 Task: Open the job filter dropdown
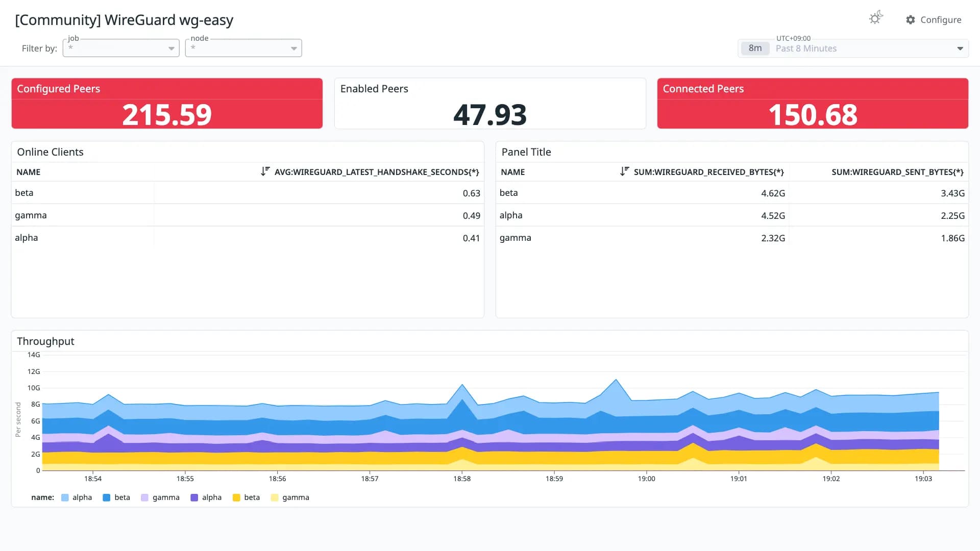(x=121, y=48)
